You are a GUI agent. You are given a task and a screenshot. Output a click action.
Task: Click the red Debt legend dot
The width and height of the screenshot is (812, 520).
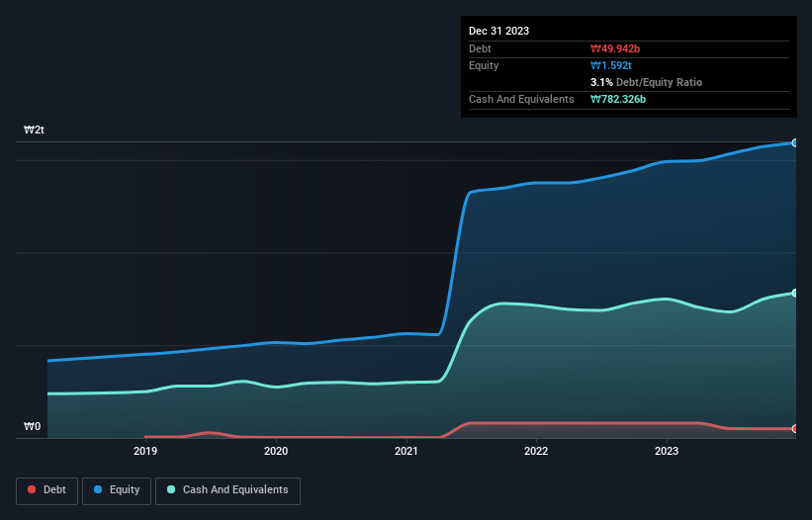click(x=32, y=489)
